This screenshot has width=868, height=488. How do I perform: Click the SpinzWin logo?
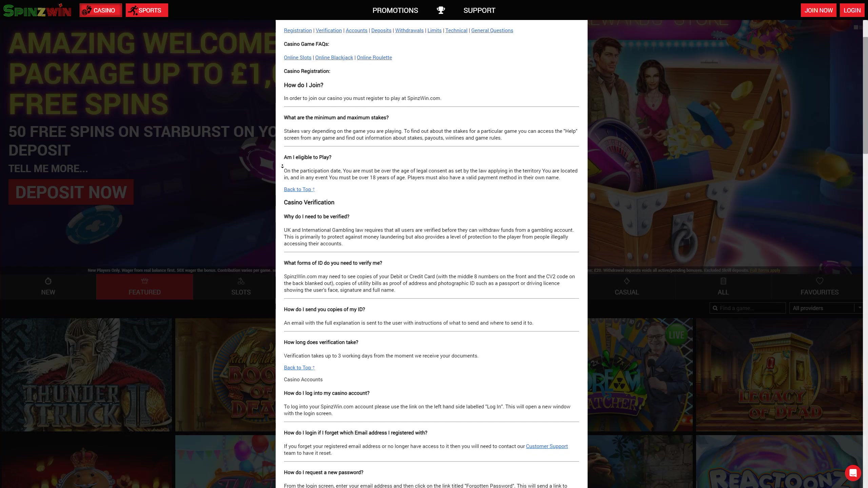37,10
